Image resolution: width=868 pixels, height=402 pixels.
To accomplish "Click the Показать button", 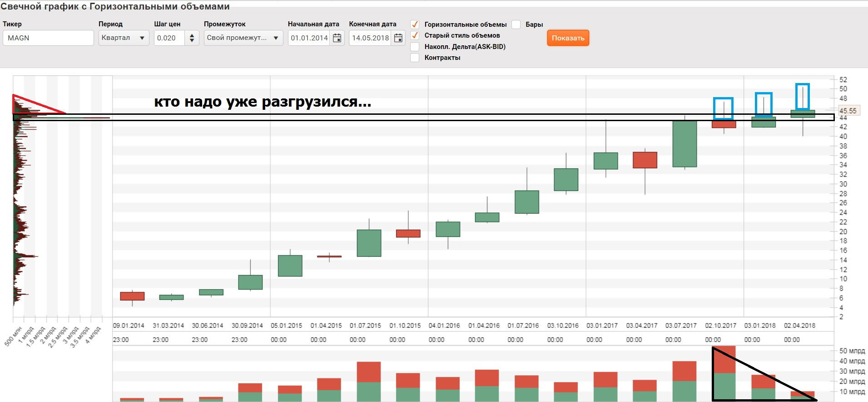I will (568, 38).
